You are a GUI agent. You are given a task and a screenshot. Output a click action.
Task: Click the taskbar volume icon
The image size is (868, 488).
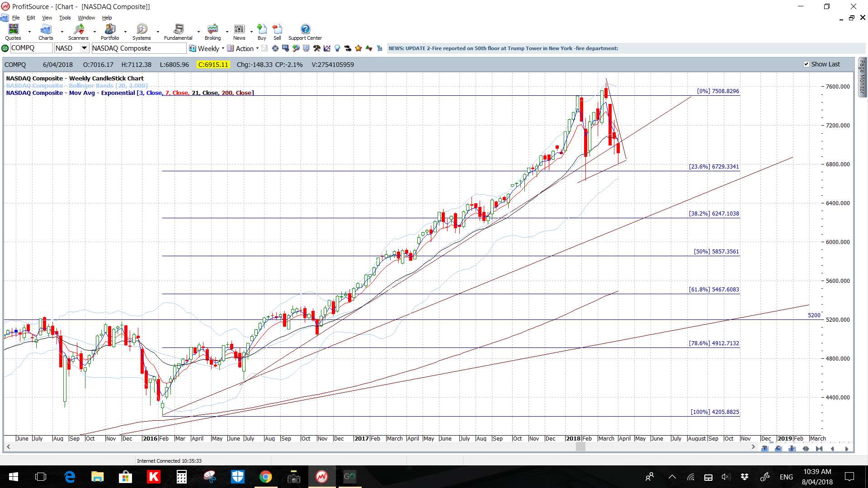(726, 477)
